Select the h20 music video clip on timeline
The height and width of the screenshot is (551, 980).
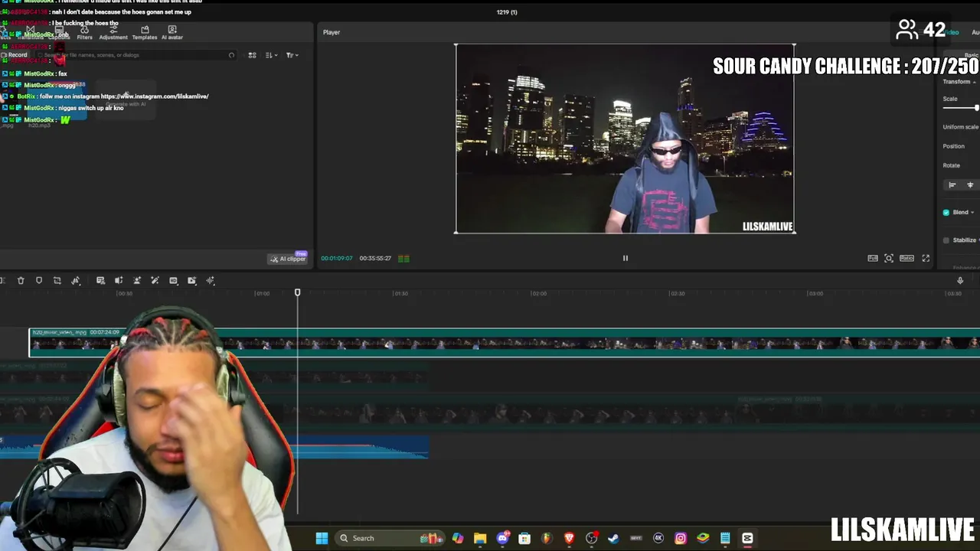505,342
